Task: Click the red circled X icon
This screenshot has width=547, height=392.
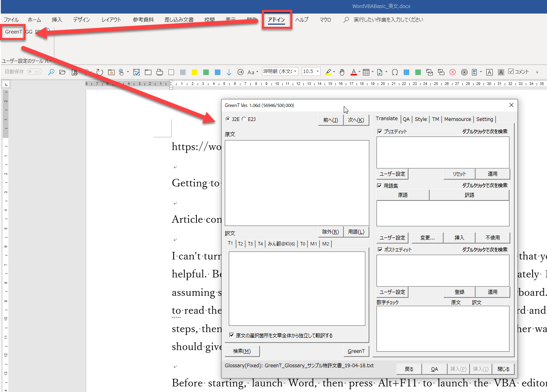Action: [452, 72]
